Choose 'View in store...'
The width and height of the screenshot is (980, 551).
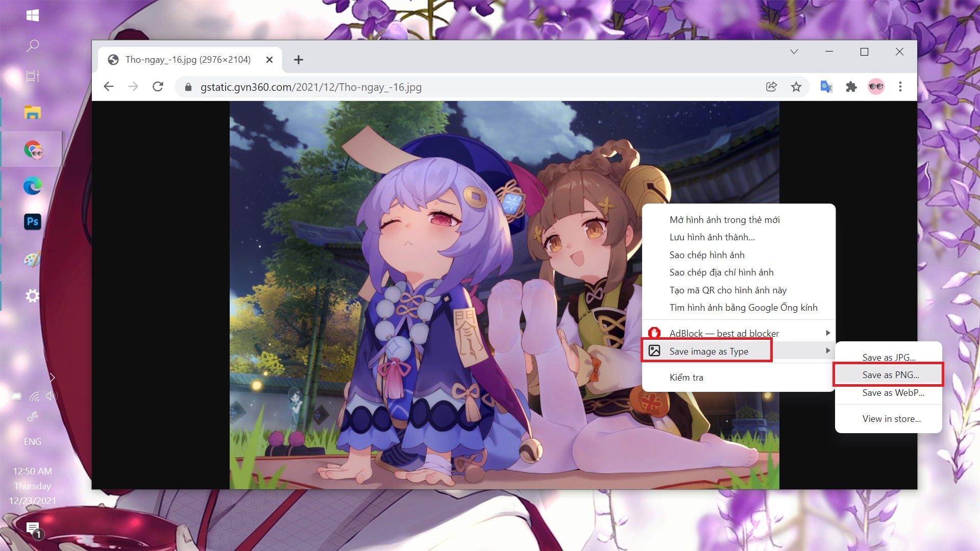pyautogui.click(x=889, y=419)
